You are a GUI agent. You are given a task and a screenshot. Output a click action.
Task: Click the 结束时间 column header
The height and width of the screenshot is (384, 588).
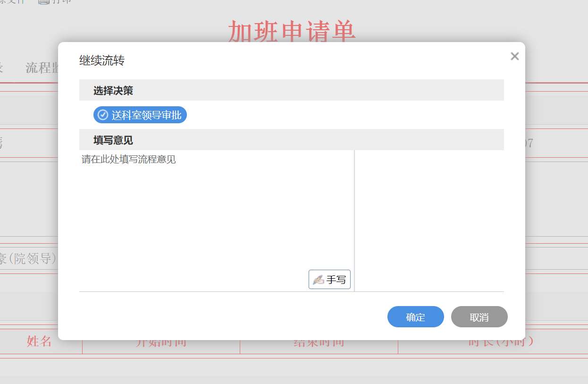pyautogui.click(x=319, y=342)
